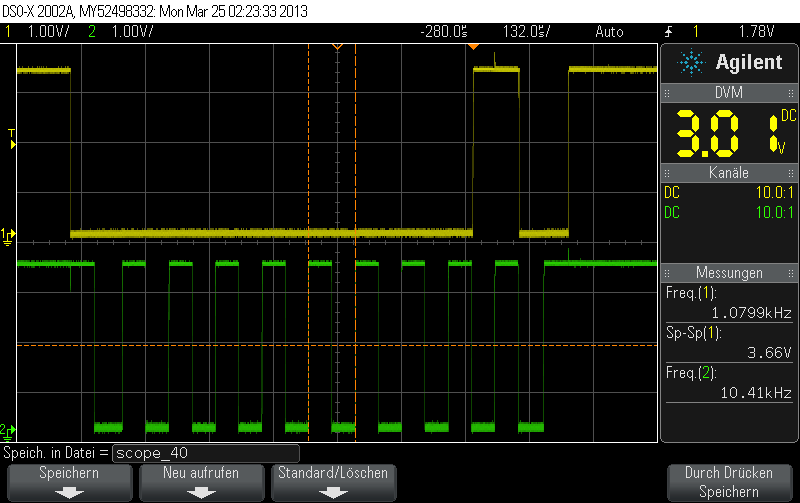
Task: Click the solid orange trigger position marker
Action: (473, 47)
